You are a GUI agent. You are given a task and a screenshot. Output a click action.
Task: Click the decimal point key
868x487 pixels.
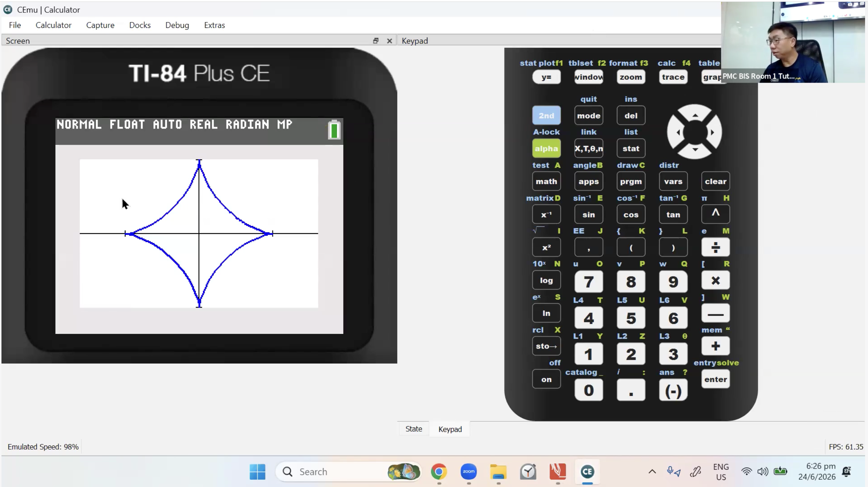pos(631,390)
